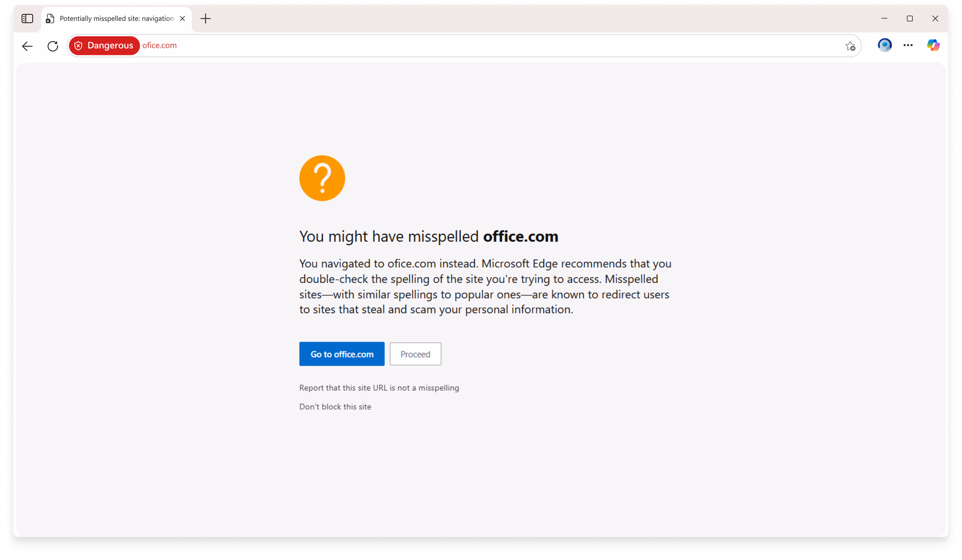Report that this site URL is not a misspelling
Image resolution: width=962 pixels, height=560 pixels.
coord(379,388)
